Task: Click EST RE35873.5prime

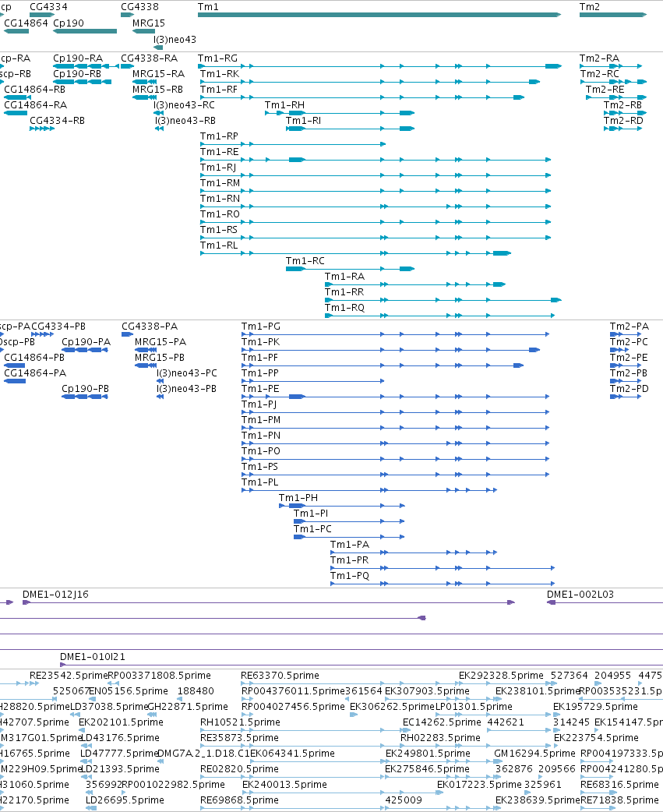Action: click(240, 737)
